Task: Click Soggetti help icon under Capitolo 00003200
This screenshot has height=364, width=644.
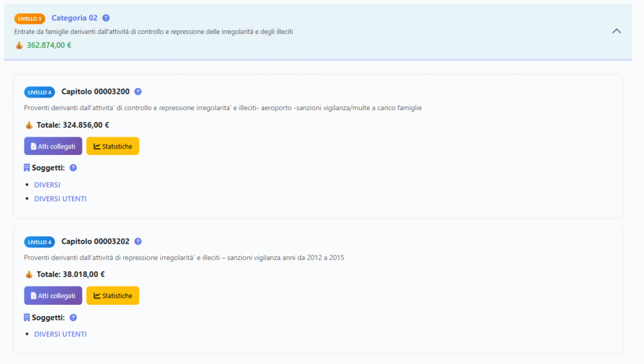Action: click(74, 168)
